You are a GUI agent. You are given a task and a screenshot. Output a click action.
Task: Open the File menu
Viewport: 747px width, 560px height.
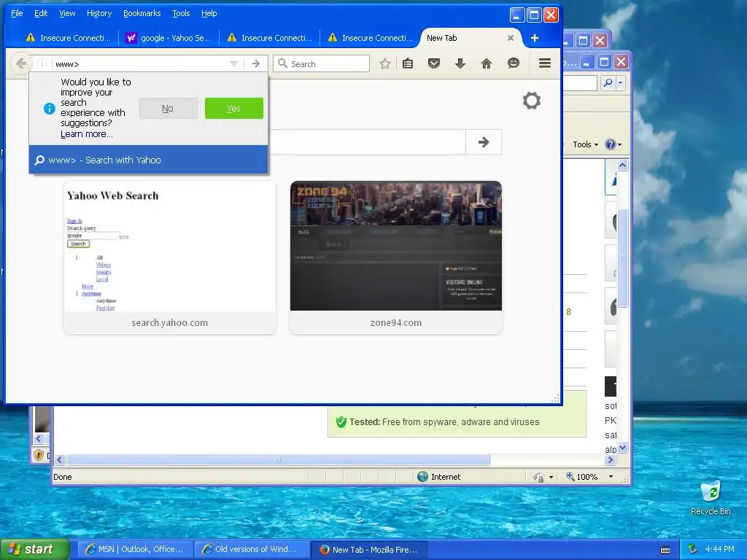(17, 13)
